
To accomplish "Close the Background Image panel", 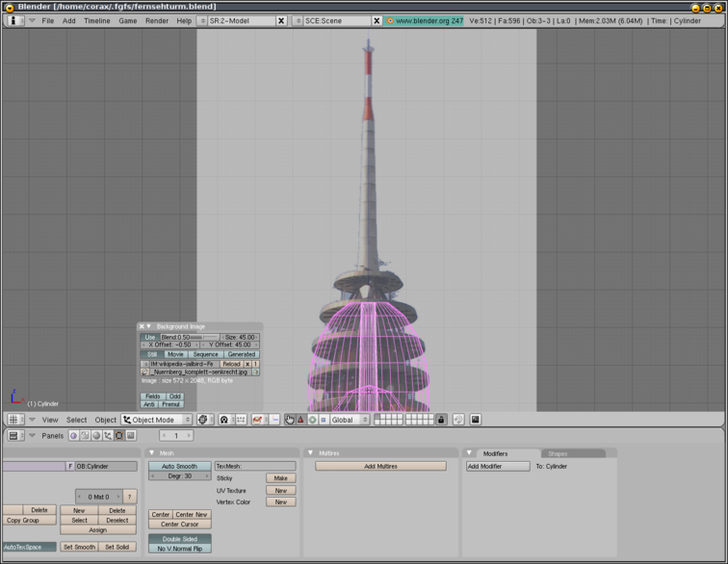I will (x=142, y=326).
